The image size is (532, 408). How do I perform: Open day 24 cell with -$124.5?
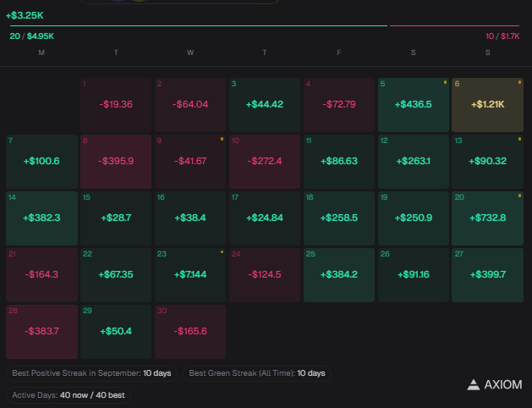tap(265, 275)
